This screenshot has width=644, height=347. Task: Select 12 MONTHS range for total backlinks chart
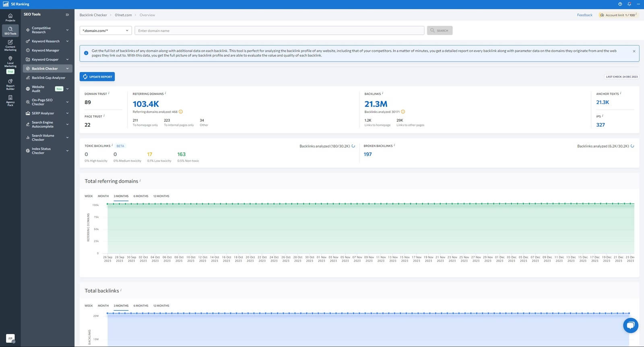coord(161,306)
